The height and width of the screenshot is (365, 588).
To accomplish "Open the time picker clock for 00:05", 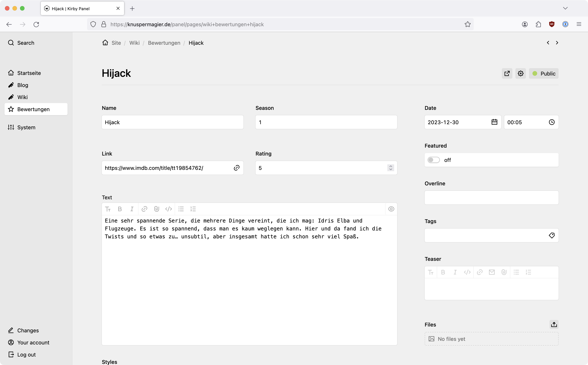I will pyautogui.click(x=552, y=122).
